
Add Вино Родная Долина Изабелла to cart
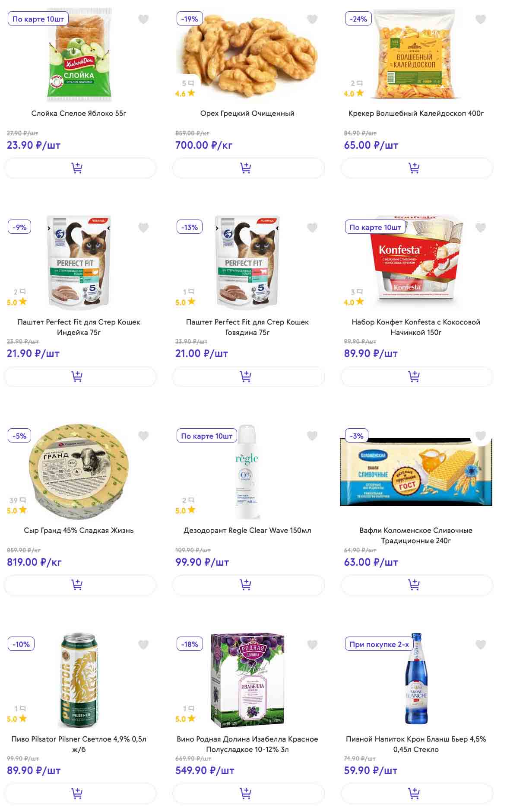click(x=248, y=793)
